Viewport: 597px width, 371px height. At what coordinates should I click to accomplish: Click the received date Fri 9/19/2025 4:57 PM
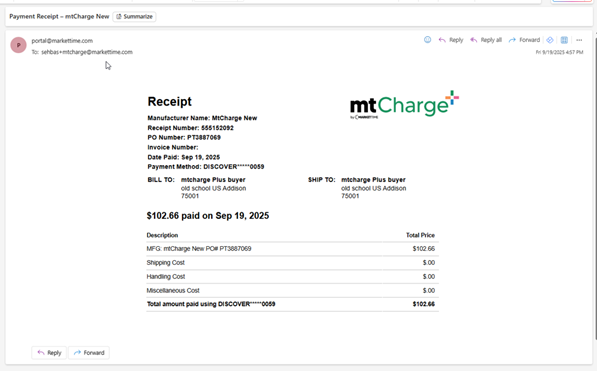click(559, 52)
